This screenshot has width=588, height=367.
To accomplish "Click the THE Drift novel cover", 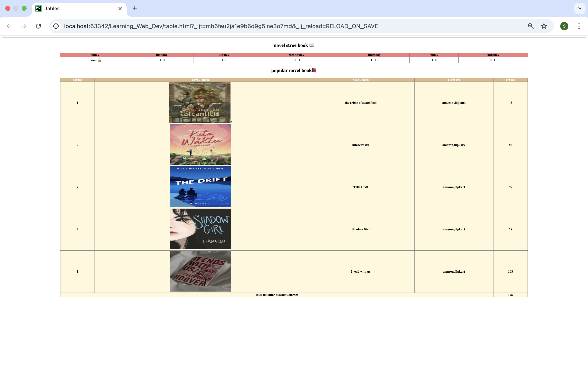I will (200, 187).
